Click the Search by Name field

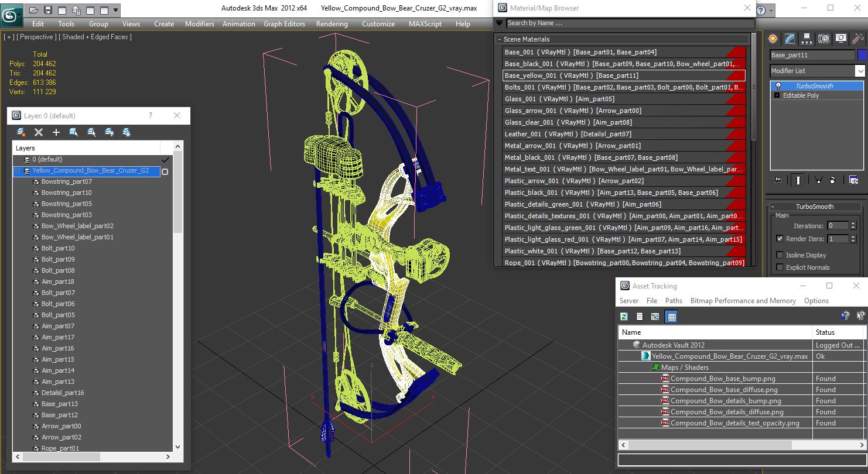point(630,23)
